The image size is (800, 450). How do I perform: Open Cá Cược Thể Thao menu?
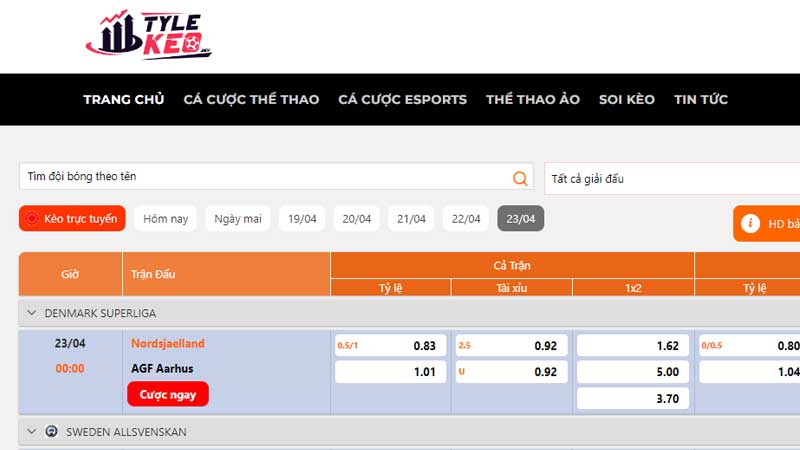click(x=251, y=99)
